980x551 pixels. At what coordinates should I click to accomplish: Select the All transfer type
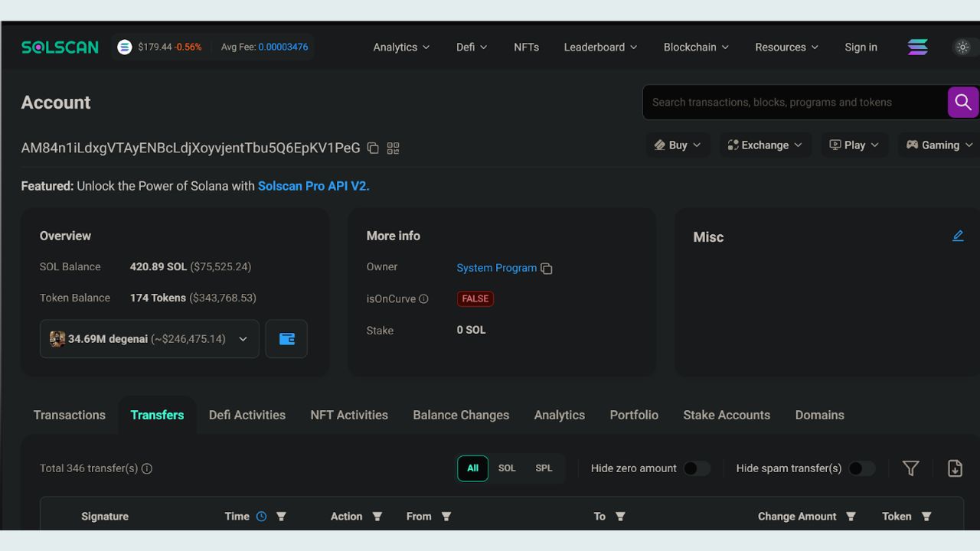[x=472, y=468]
